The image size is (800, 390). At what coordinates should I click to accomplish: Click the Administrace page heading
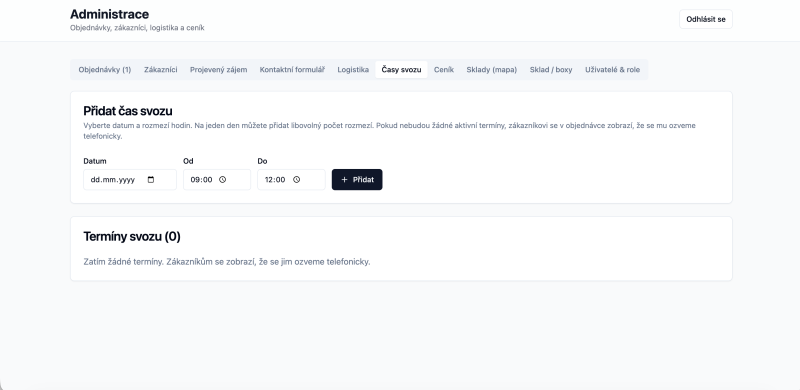click(109, 14)
